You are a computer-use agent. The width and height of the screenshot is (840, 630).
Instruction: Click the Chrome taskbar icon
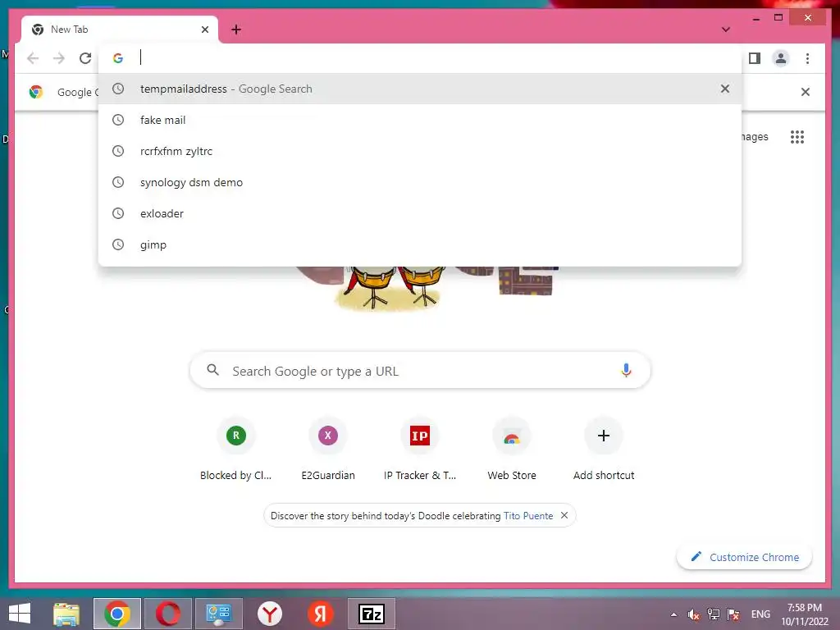(x=117, y=614)
